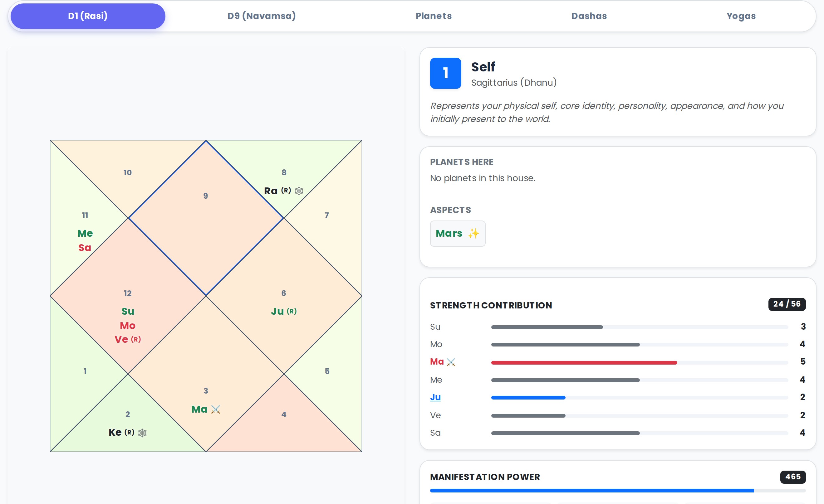
Task: Select the crossed swords icon beside Ma in chart
Action: tap(216, 409)
